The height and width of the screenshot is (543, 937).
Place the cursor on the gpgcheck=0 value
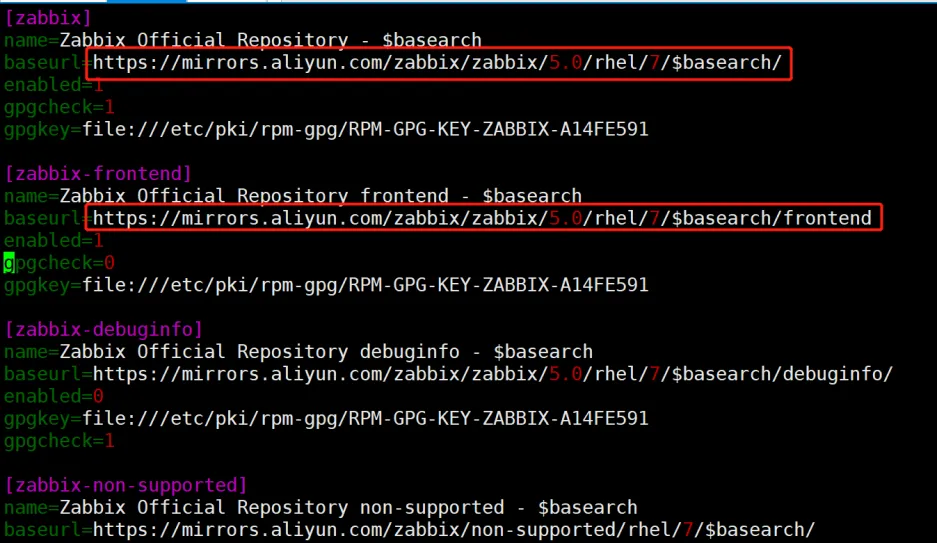(x=109, y=263)
